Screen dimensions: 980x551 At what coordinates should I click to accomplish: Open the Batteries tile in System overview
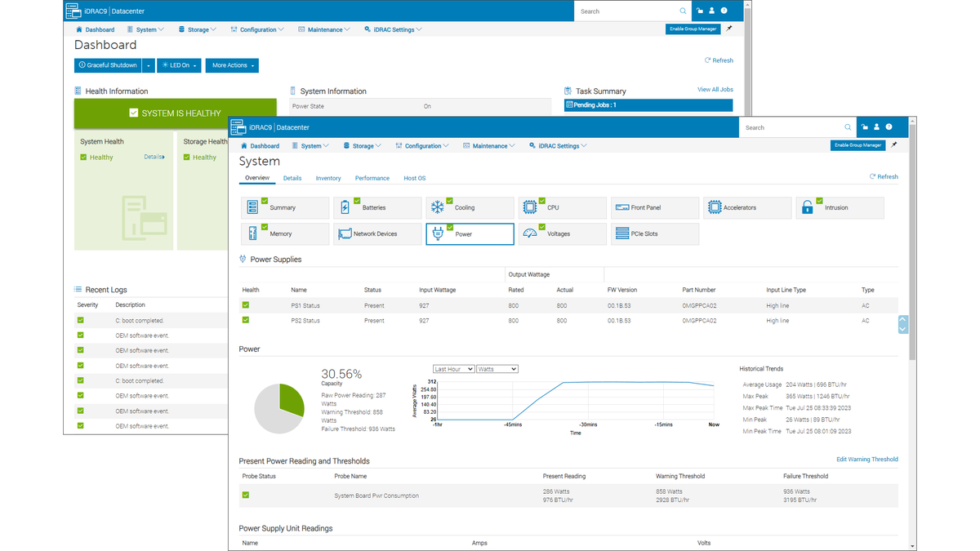pyautogui.click(x=377, y=207)
